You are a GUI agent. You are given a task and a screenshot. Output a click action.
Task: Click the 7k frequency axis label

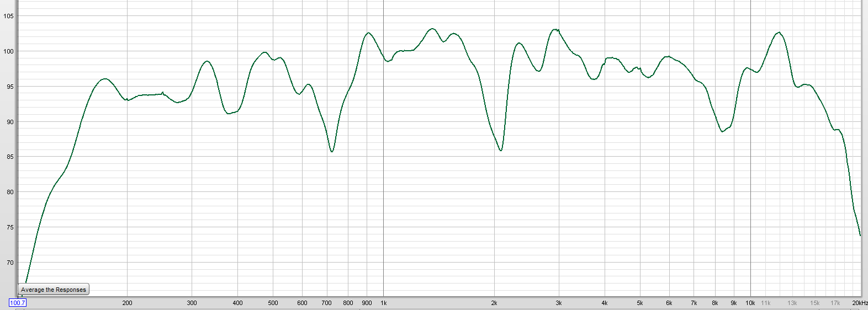coord(694,303)
